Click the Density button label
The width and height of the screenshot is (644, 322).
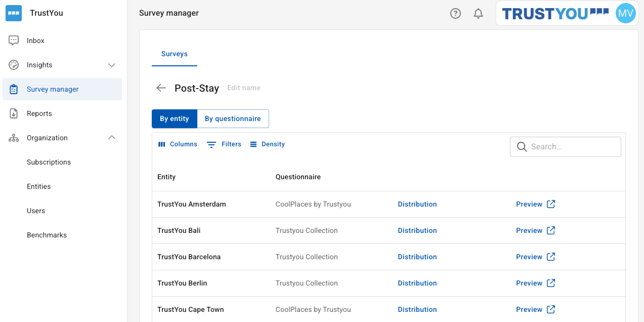(273, 144)
